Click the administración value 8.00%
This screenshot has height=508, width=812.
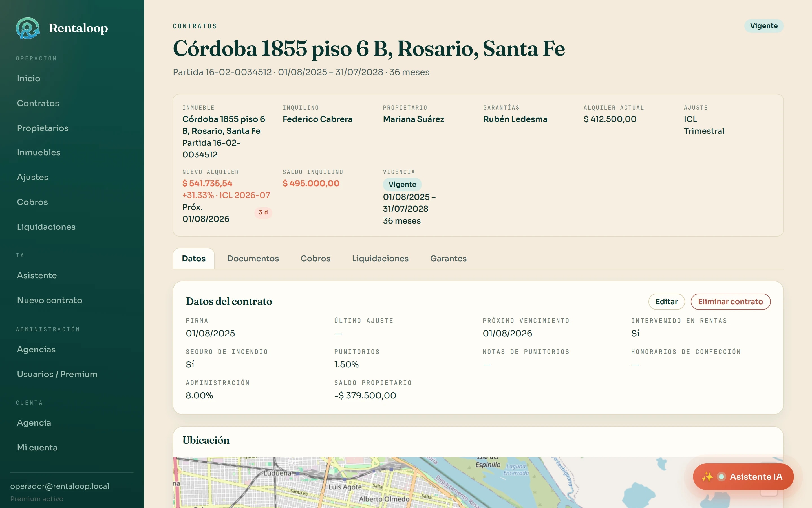point(199,395)
